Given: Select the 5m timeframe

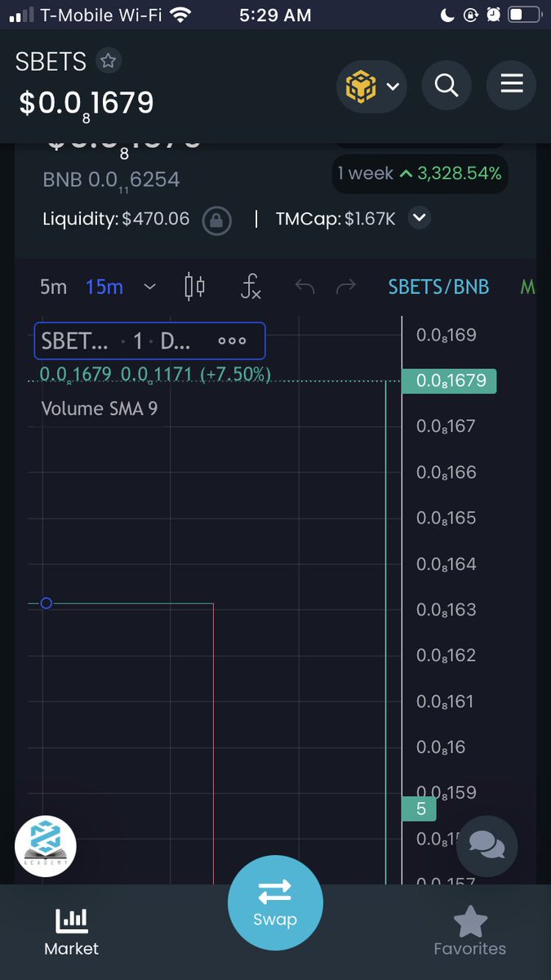Looking at the screenshot, I should [53, 287].
